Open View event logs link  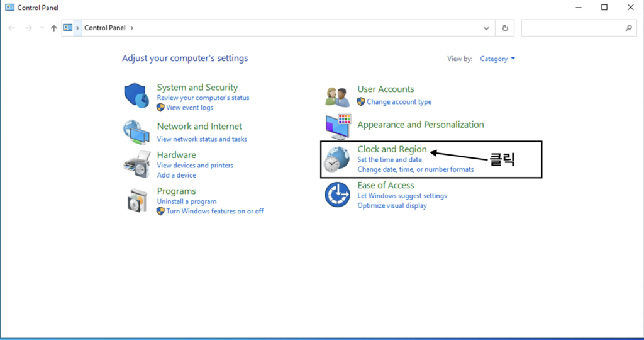coord(190,108)
